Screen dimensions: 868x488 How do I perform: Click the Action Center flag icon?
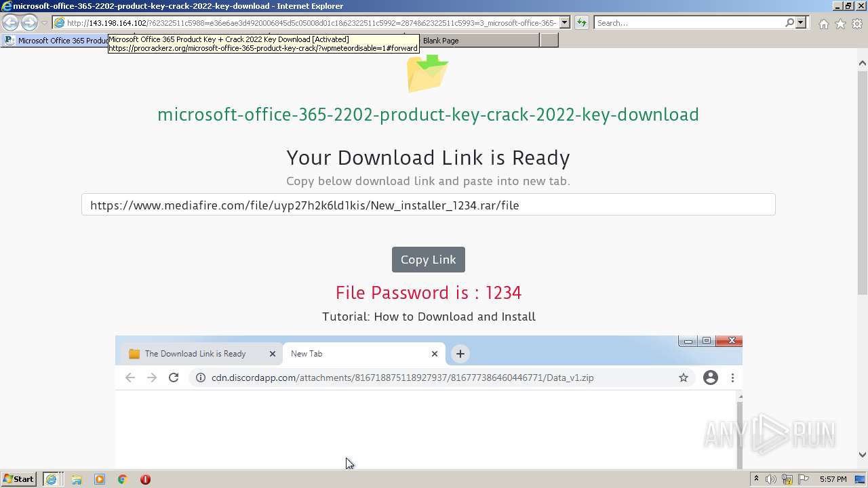pyautogui.click(x=804, y=479)
